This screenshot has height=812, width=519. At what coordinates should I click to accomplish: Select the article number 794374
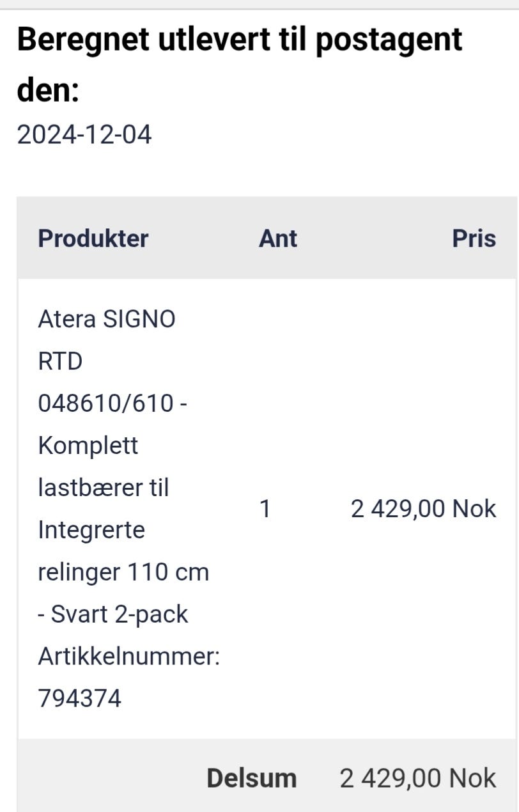point(80,699)
